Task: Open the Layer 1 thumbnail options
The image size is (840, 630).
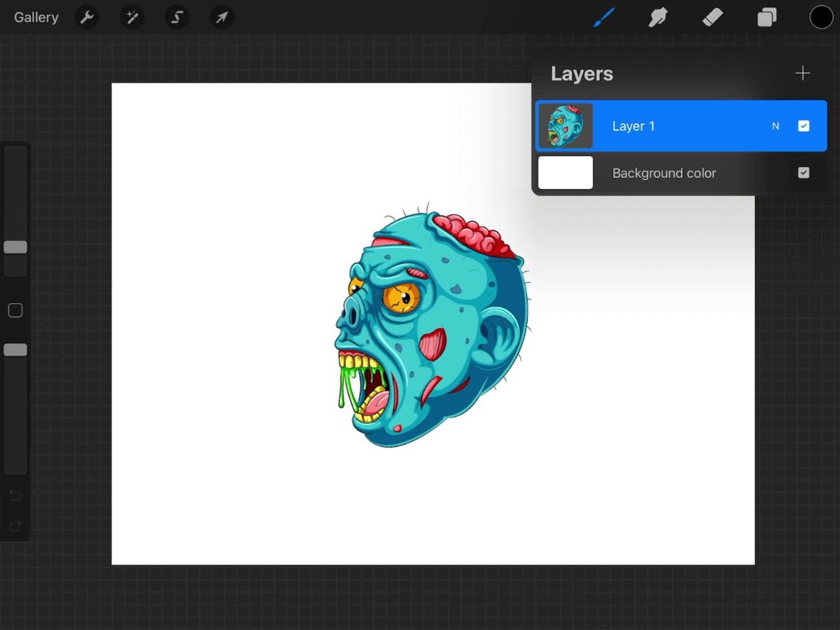Action: (x=565, y=126)
